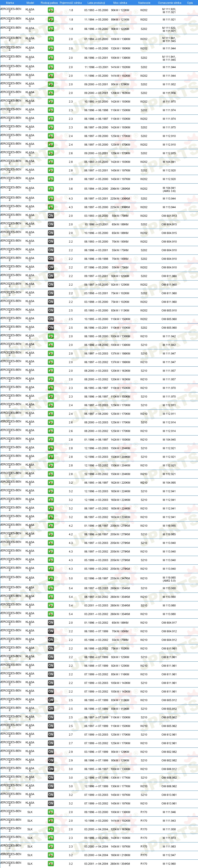
Task: Click diesel ON icon in 85kW / 116KM row
Action: (x=51, y=674)
